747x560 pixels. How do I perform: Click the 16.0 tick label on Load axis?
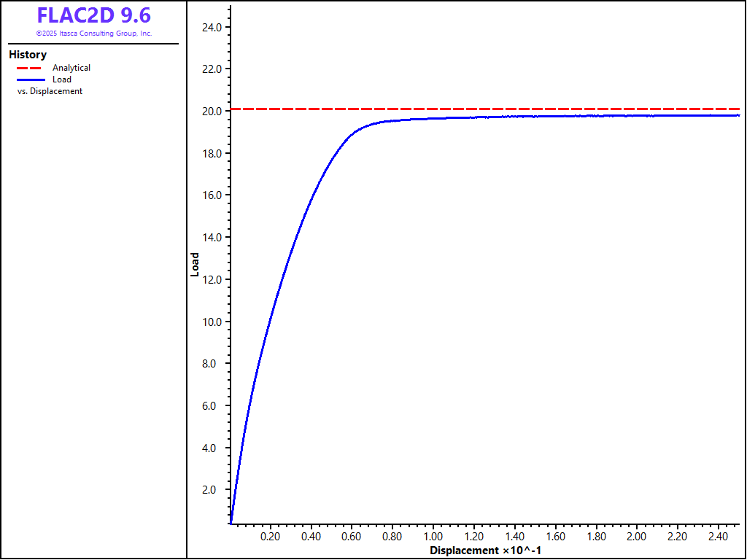click(212, 195)
